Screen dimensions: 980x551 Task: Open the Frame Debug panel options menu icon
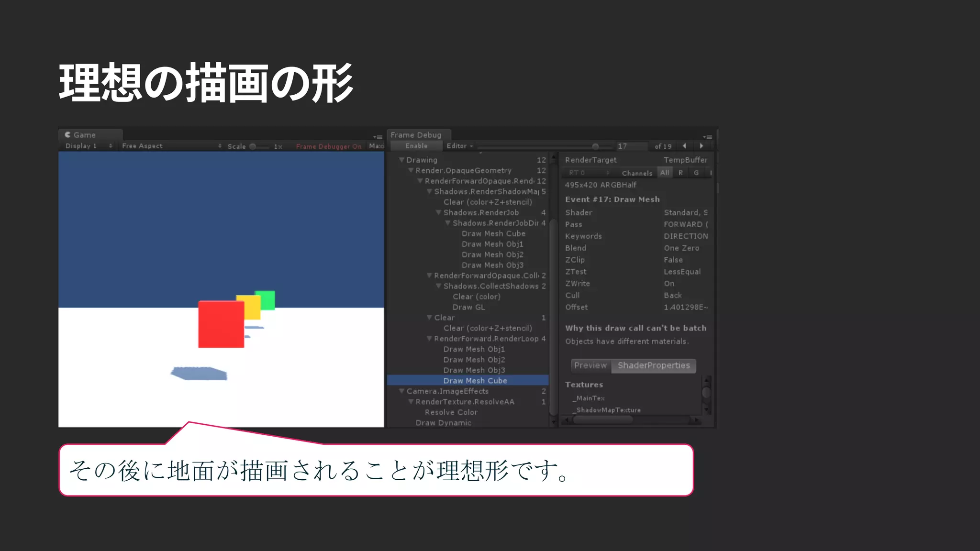click(707, 137)
